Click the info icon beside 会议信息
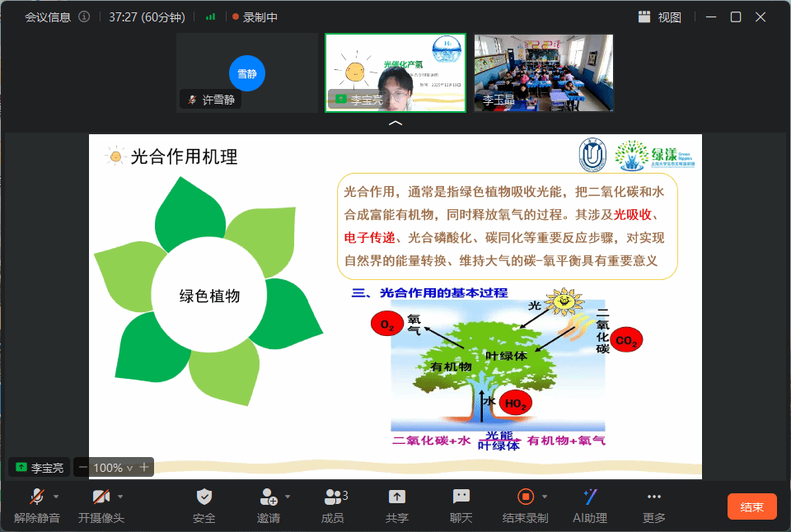This screenshot has width=791, height=532. (x=84, y=16)
